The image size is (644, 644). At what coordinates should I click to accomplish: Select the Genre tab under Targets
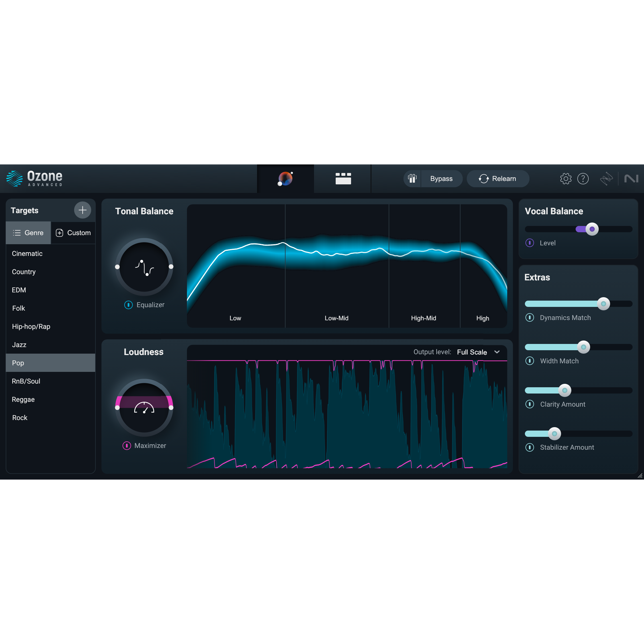[28, 233]
